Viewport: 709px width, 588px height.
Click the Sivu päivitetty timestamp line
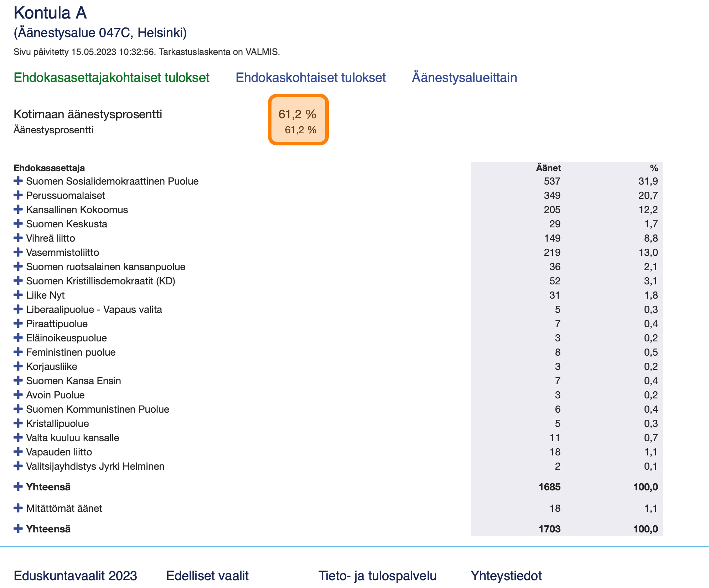coord(147,52)
